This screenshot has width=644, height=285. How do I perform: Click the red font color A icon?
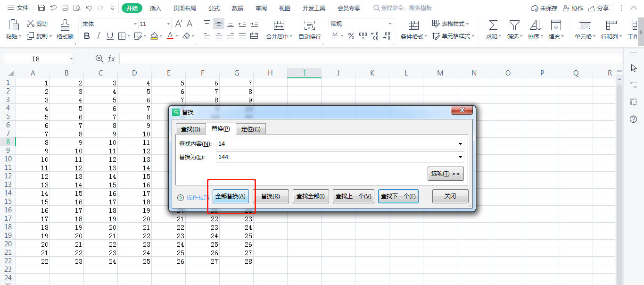[x=170, y=36]
